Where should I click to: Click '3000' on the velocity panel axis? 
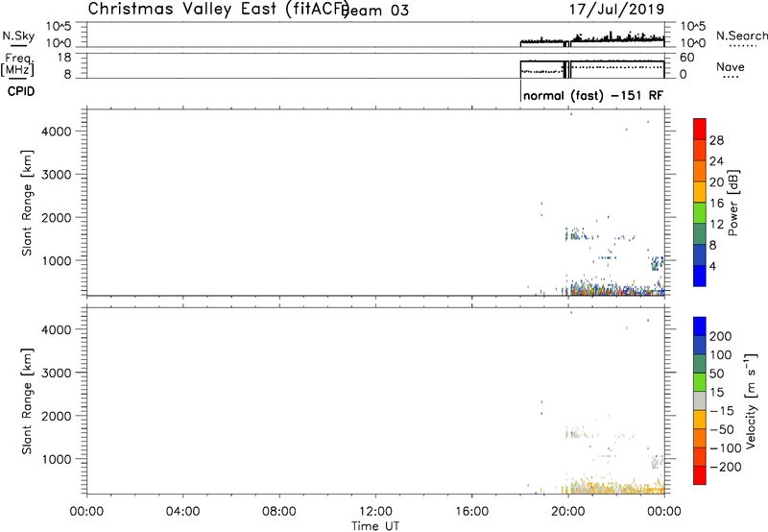pos(56,373)
